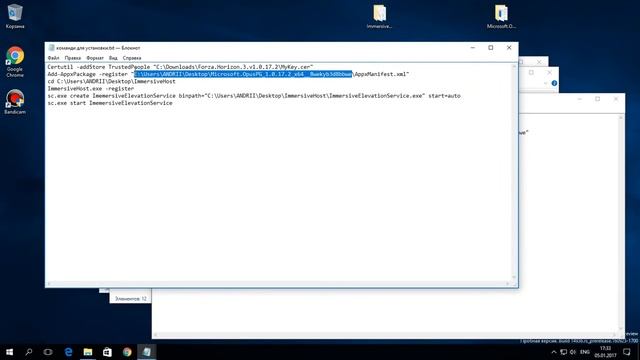Open the volume icon in system tray
The height and width of the screenshot is (360, 640).
pyautogui.click(x=573, y=352)
